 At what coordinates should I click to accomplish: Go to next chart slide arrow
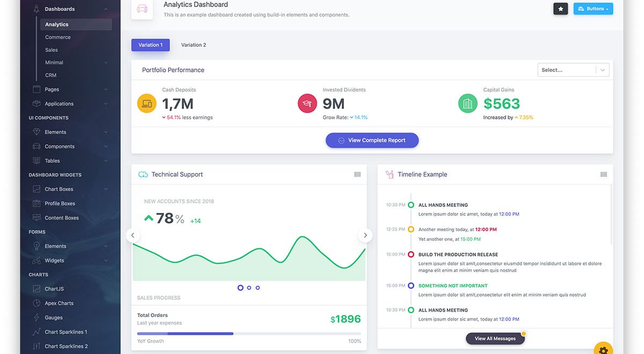point(365,235)
